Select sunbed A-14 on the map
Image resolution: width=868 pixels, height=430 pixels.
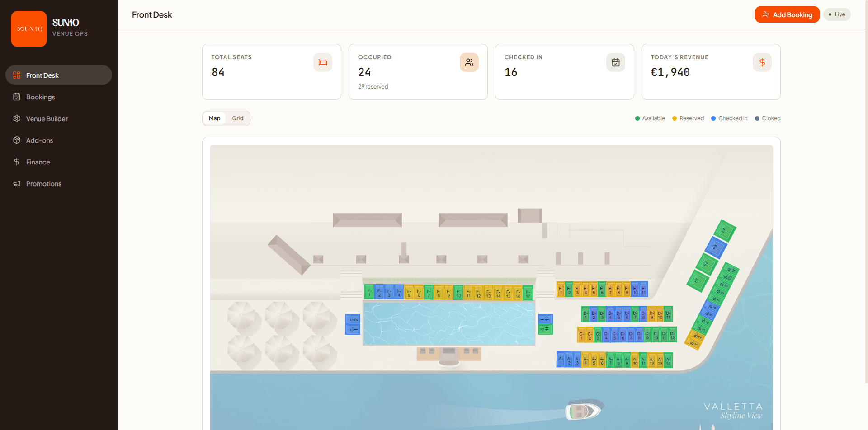click(668, 360)
